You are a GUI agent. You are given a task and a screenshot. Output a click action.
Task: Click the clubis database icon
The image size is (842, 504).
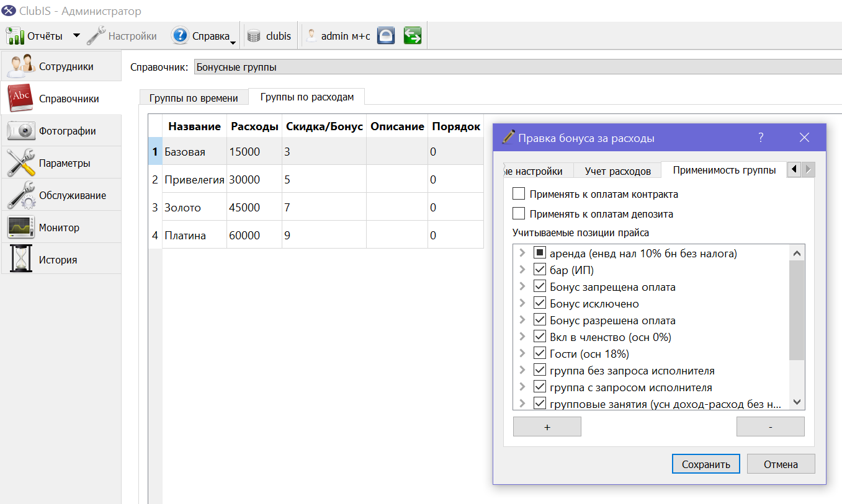pyautogui.click(x=253, y=36)
